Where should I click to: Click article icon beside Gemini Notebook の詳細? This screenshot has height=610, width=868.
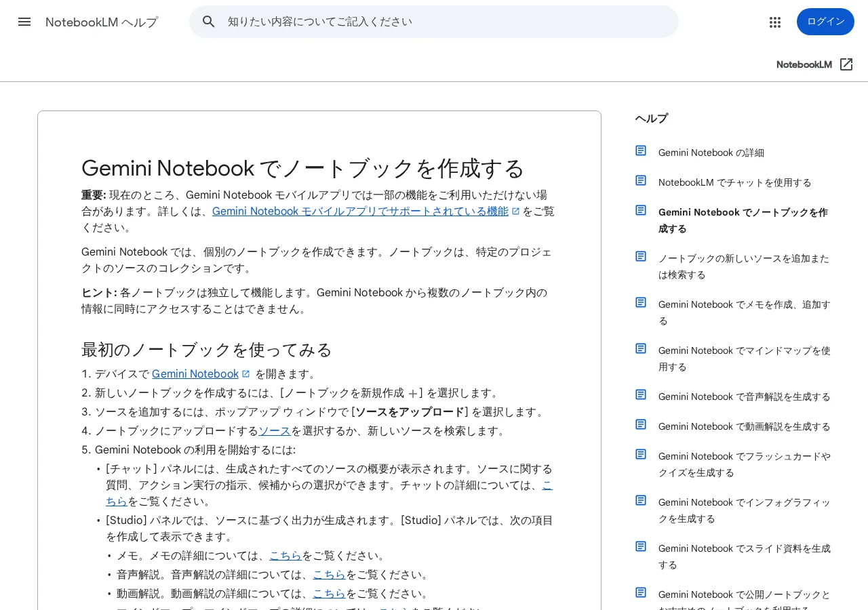[x=641, y=150]
